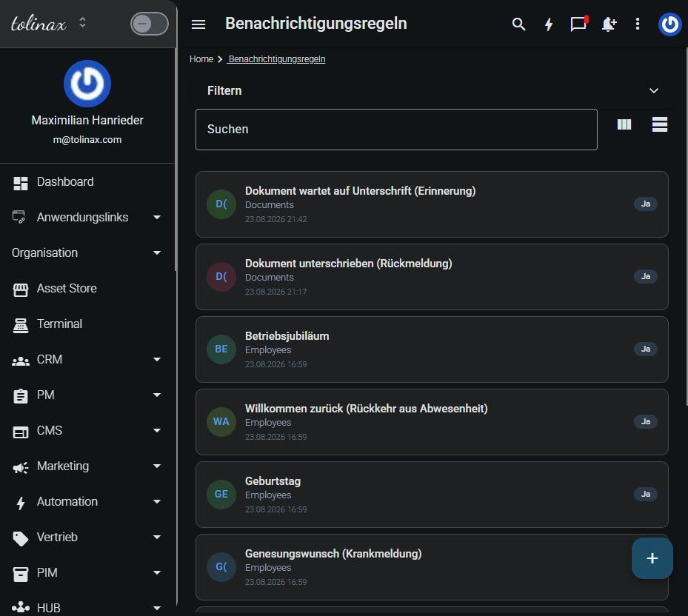Expand the CMS submenu arrow
Image resolution: width=688 pixels, height=616 pixels.
(157, 430)
